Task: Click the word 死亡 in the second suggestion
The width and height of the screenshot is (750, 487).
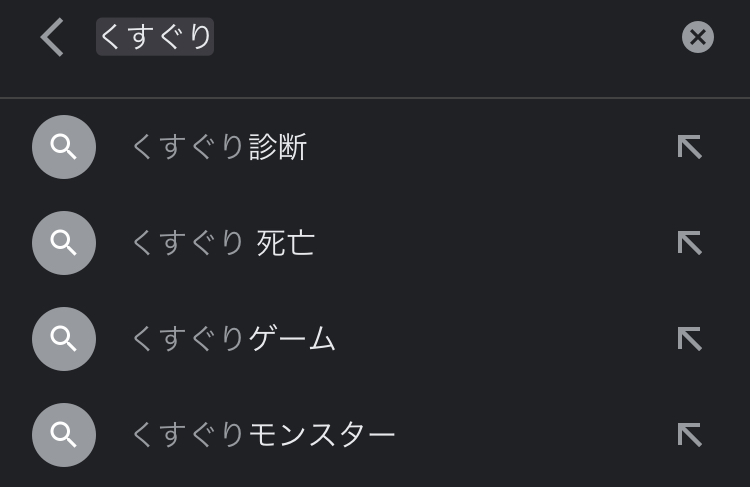Action: click(x=286, y=244)
